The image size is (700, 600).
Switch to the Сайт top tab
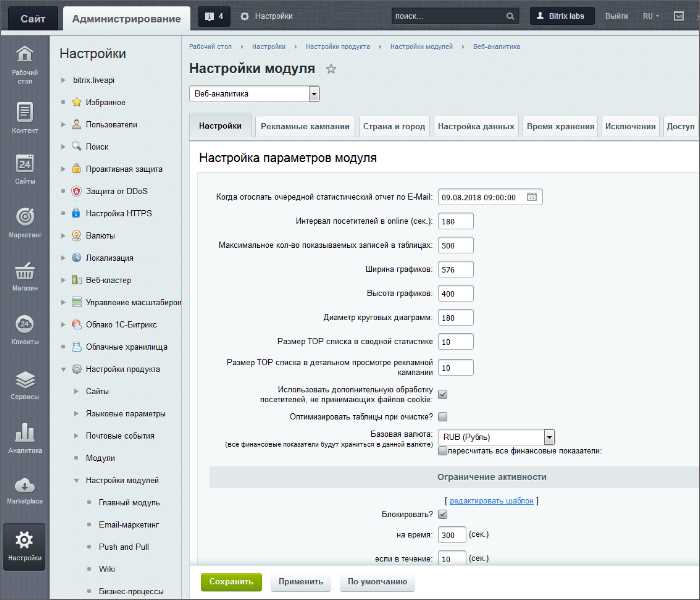33,18
